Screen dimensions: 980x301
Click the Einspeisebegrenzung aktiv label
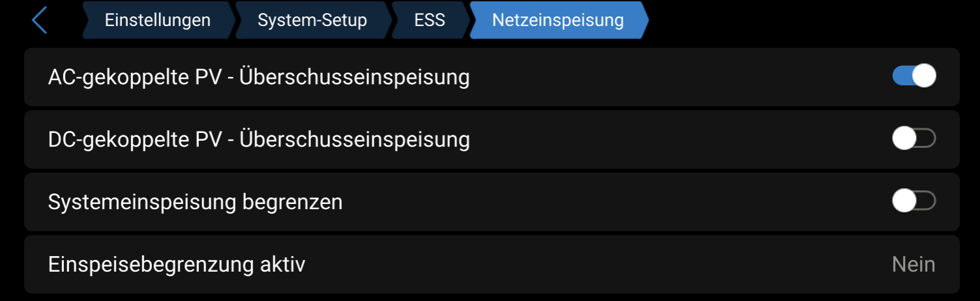(176, 265)
